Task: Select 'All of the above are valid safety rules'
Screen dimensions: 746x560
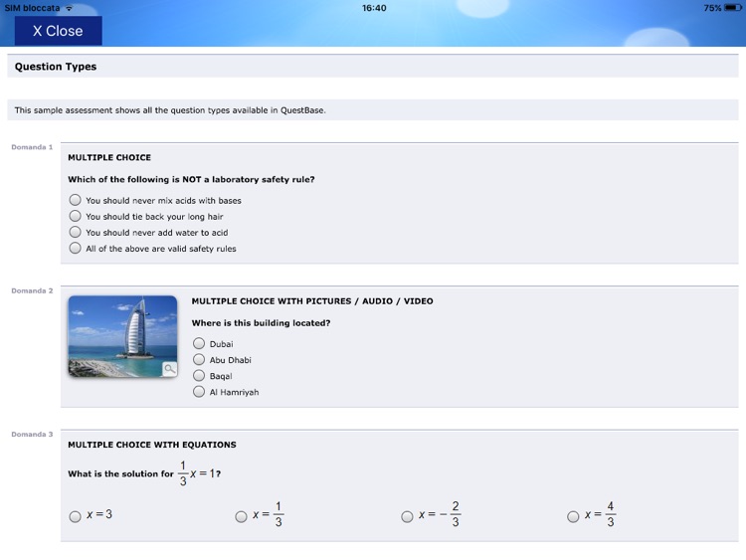Action: click(x=76, y=248)
